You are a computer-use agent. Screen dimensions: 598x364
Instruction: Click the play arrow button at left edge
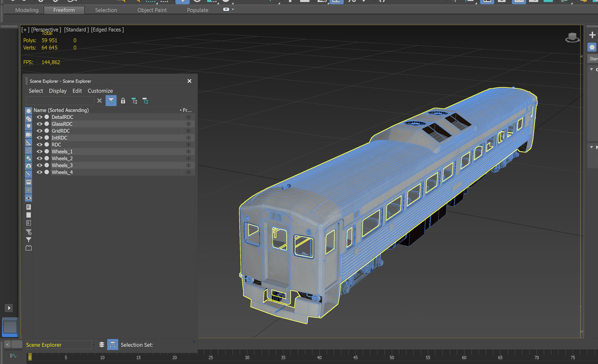[x=9, y=308]
